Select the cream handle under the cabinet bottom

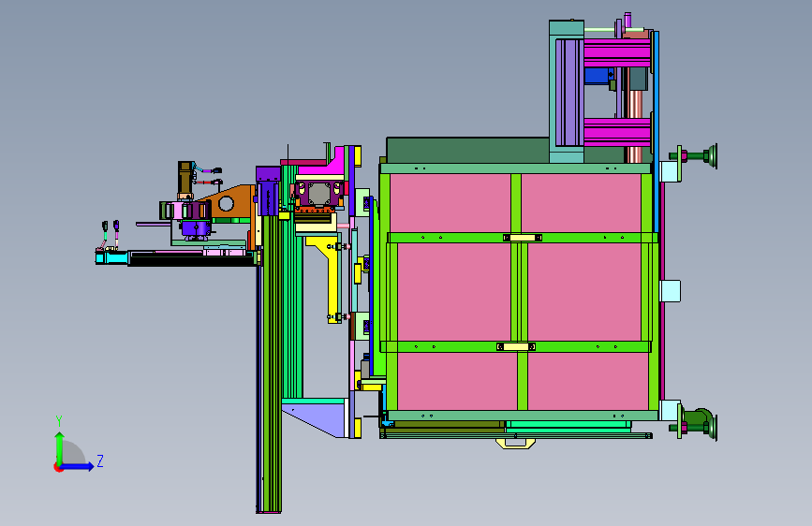(515, 443)
